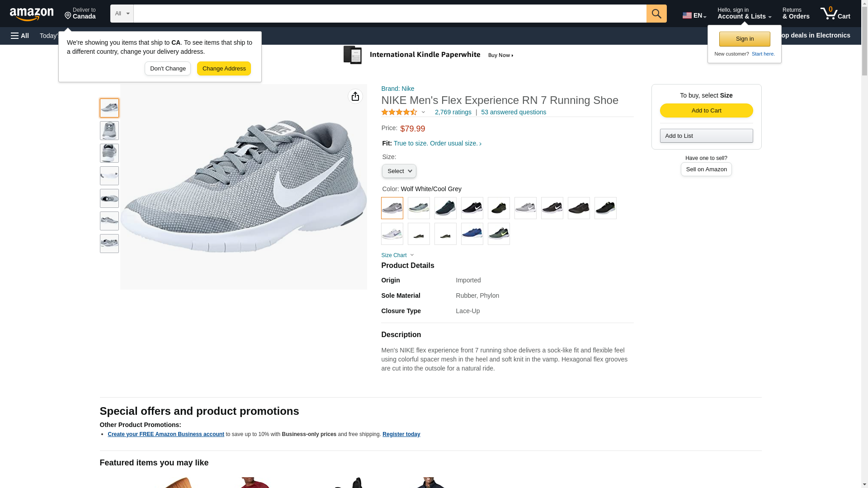Select the blue shoe color swatch

click(x=472, y=234)
